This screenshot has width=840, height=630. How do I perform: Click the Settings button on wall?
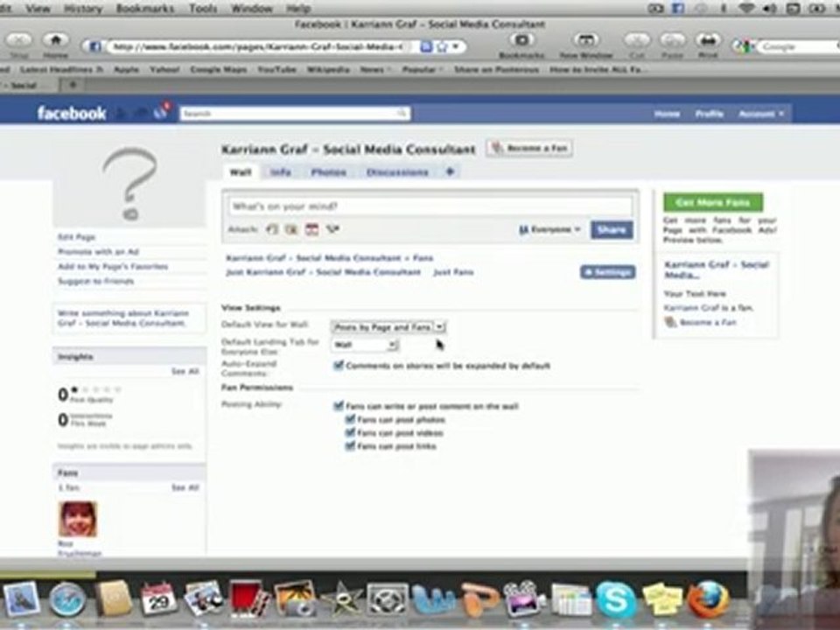pyautogui.click(x=607, y=272)
